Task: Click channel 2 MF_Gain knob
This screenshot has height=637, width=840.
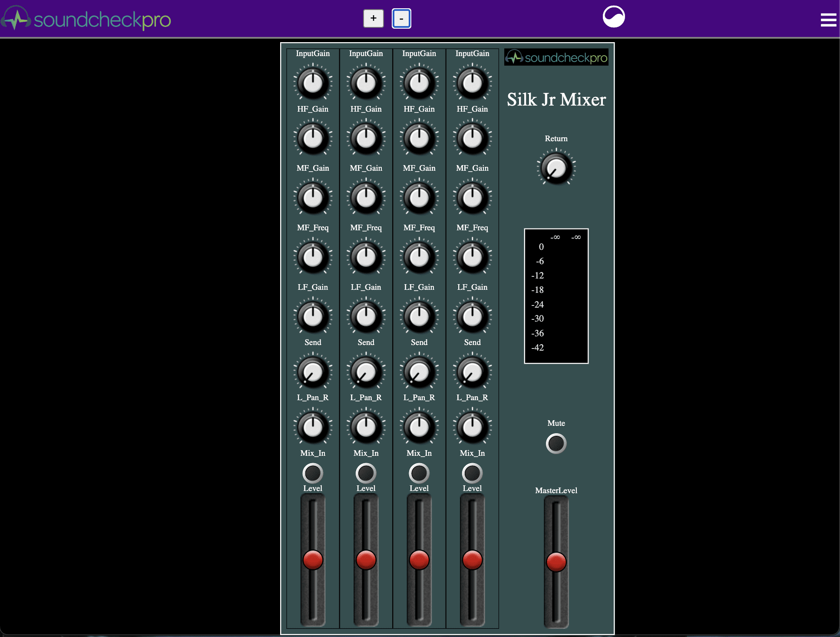Action: click(366, 198)
